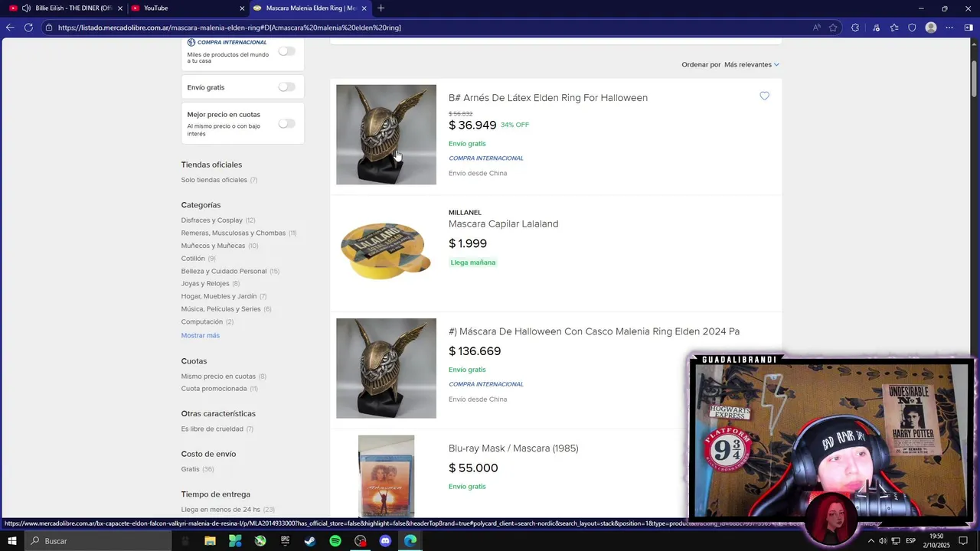Reload the current page
The width and height of the screenshot is (980, 551).
[x=28, y=28]
